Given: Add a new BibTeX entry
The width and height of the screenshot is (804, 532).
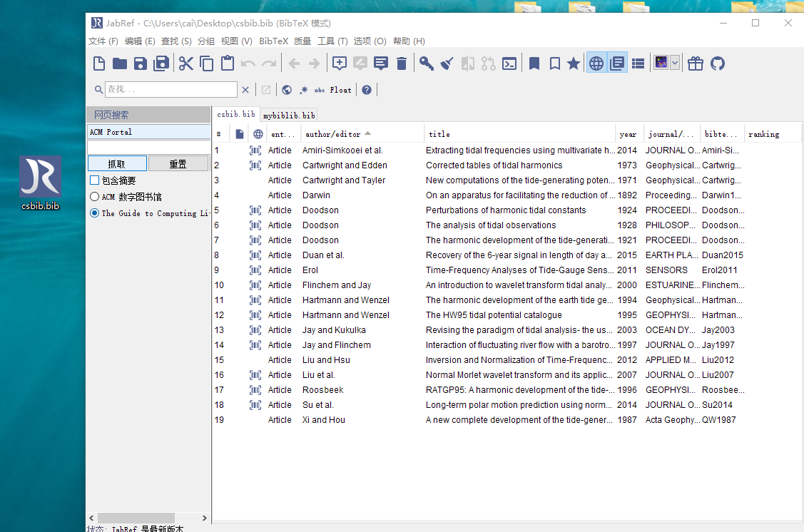Looking at the screenshot, I should tap(339, 63).
